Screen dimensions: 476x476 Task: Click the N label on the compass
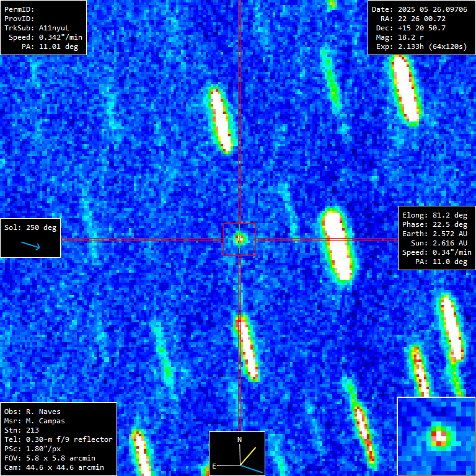pyautogui.click(x=239, y=439)
